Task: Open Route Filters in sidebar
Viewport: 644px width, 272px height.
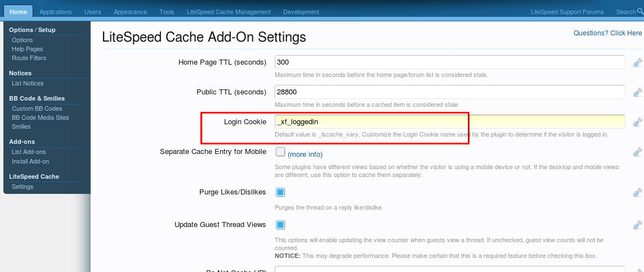Action: pyautogui.click(x=29, y=58)
